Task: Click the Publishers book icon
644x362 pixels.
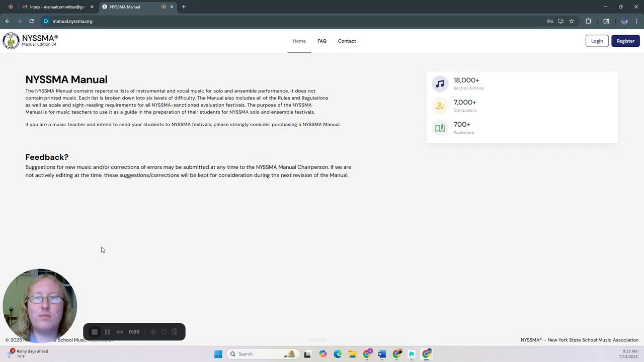Action: 440,128
